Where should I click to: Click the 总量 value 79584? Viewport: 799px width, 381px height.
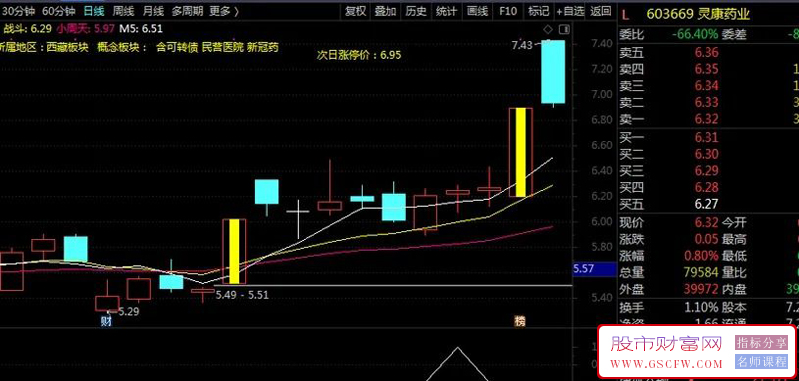click(x=702, y=273)
